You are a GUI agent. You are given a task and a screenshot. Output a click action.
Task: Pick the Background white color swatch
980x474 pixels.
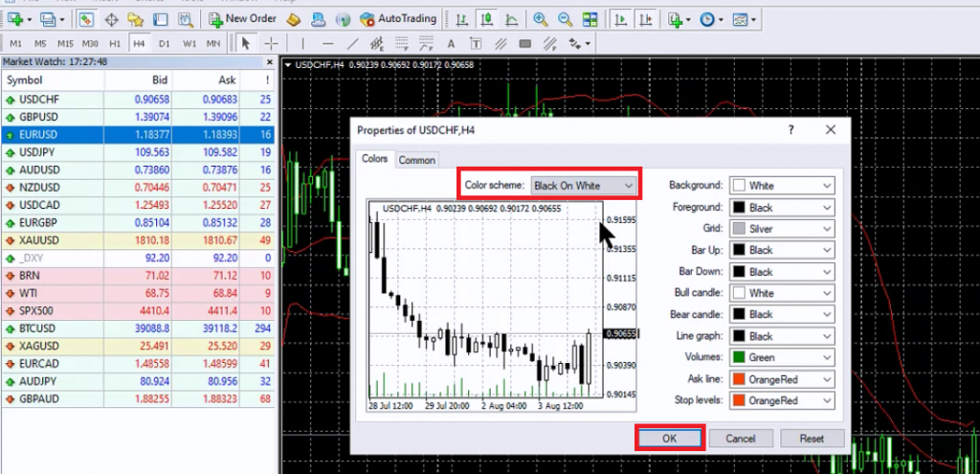click(740, 186)
